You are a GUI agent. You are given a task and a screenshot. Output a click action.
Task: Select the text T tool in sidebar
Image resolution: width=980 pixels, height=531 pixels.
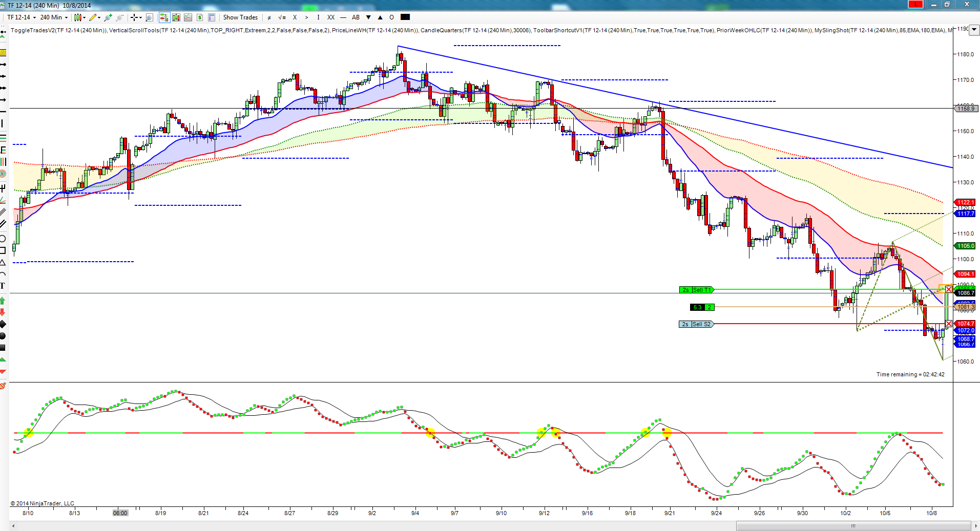coord(3,286)
